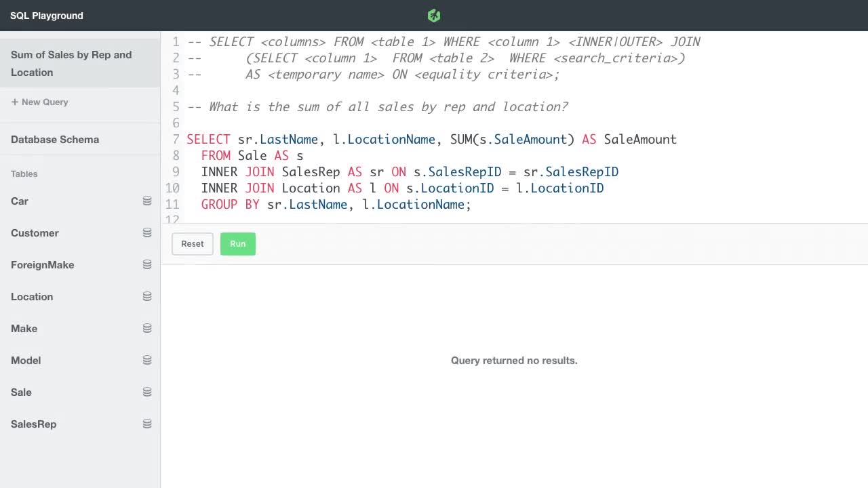Open the Model table database icon
868x488 pixels.
[147, 360]
